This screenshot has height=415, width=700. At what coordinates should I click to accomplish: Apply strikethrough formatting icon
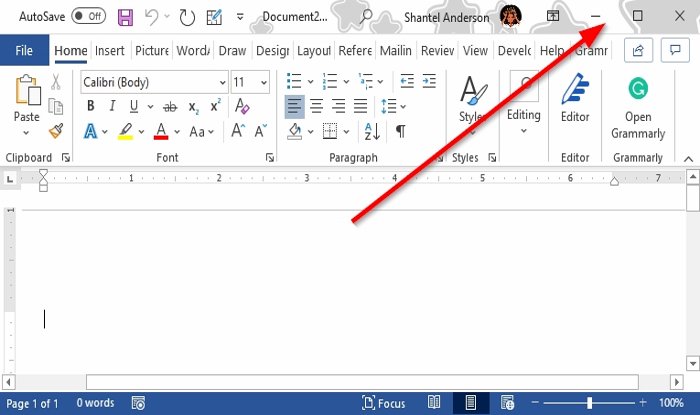170,107
